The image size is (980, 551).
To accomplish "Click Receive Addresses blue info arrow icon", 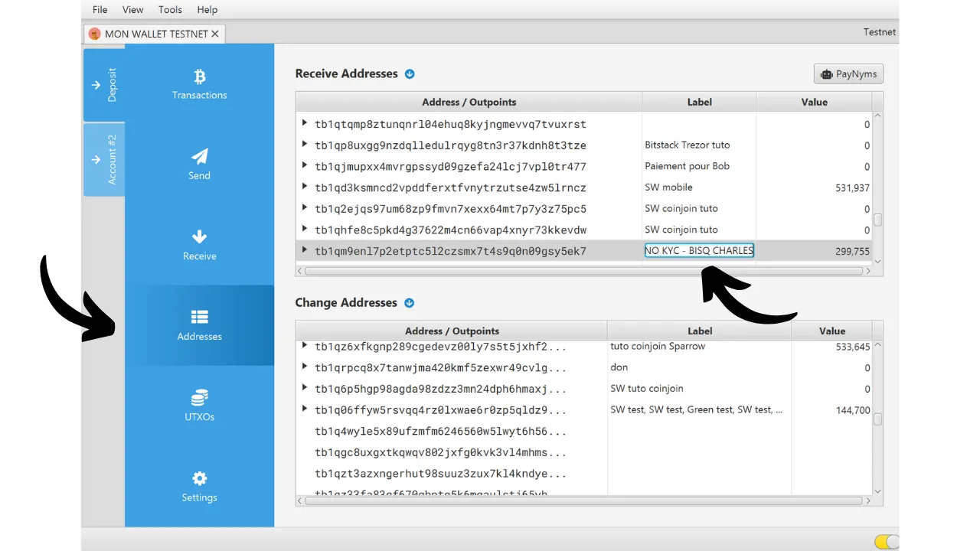I will pos(410,74).
